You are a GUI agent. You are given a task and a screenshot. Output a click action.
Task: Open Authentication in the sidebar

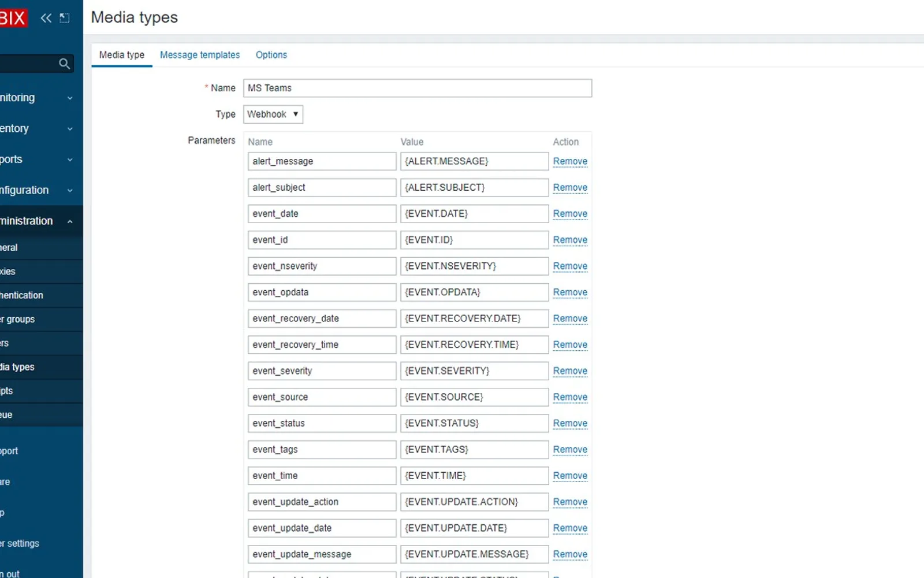coord(40,295)
